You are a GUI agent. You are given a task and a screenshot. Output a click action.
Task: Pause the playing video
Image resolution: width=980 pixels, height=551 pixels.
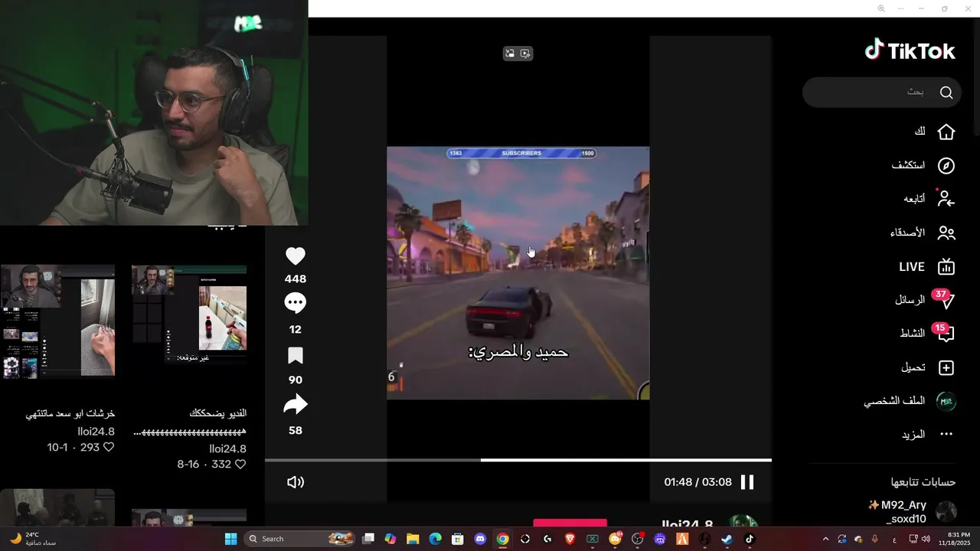[x=747, y=482]
